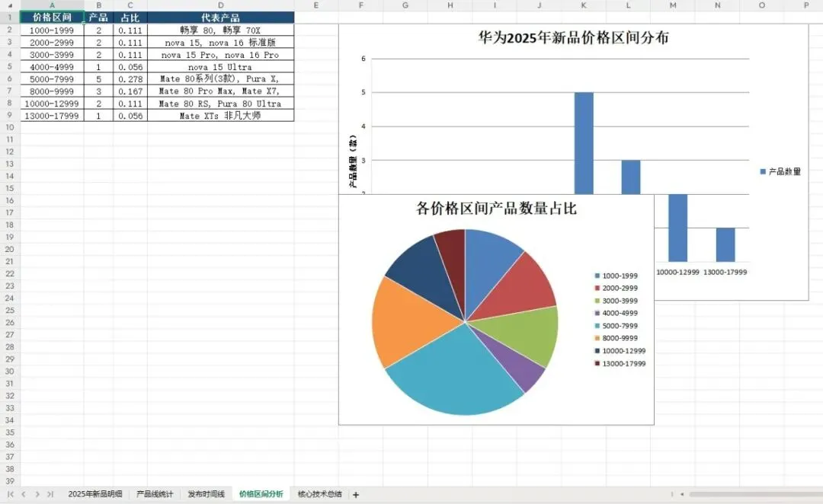
Task: Select header cell 价格区间
Action: [52, 18]
